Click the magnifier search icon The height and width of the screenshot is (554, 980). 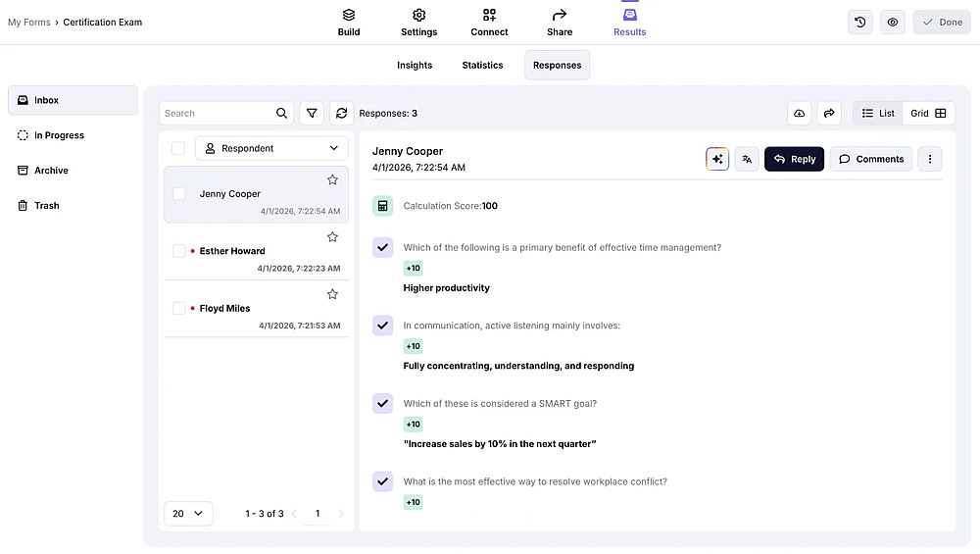coord(282,113)
